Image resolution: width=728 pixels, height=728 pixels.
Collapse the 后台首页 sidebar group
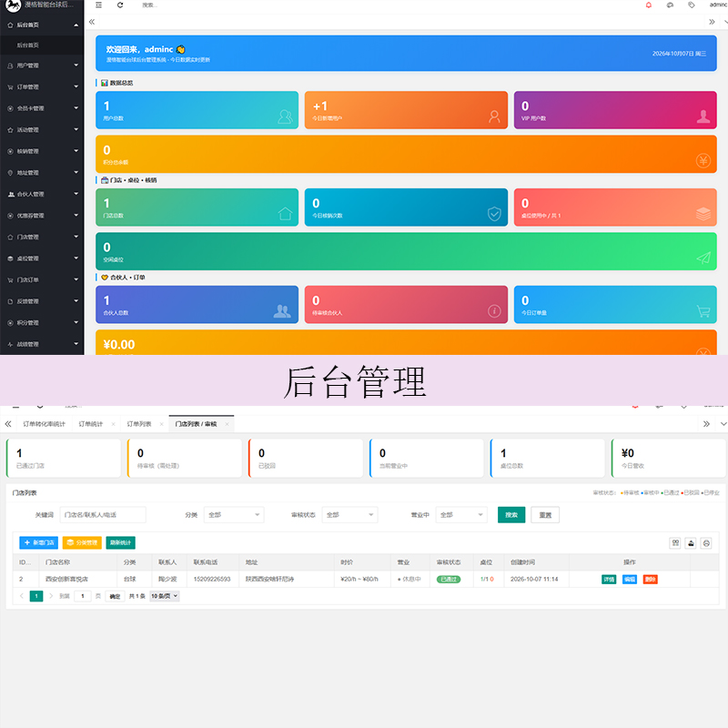click(x=76, y=25)
